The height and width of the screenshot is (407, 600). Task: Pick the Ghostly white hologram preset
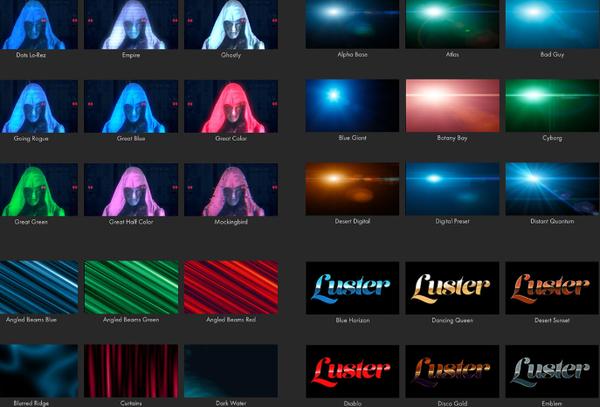pyautogui.click(x=231, y=24)
